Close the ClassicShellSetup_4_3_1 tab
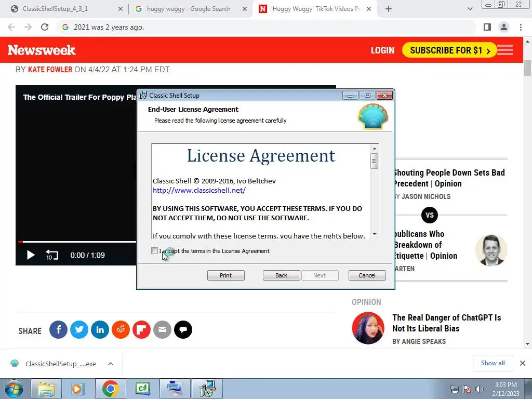The height and width of the screenshot is (399, 532). (x=121, y=9)
